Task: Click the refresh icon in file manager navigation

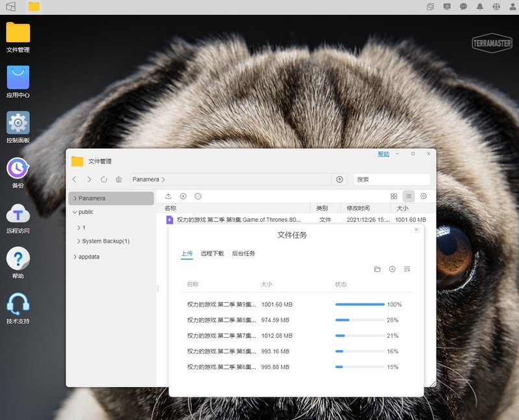Action: [x=104, y=179]
